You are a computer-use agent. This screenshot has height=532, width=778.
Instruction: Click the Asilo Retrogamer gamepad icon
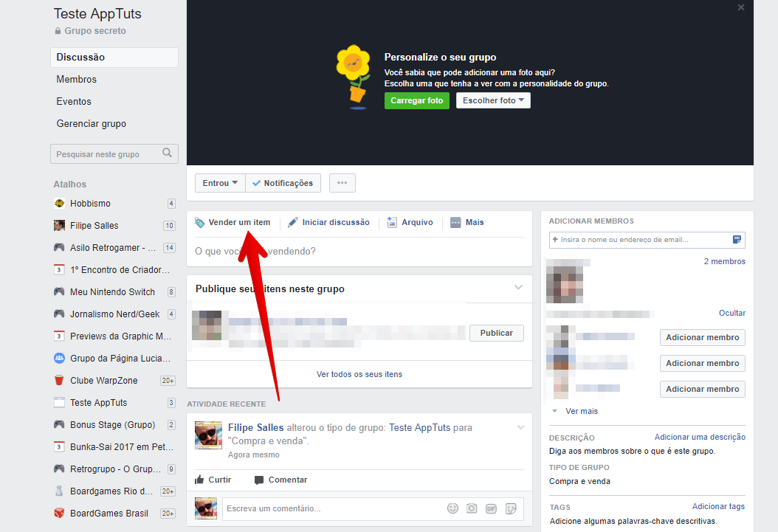click(59, 247)
